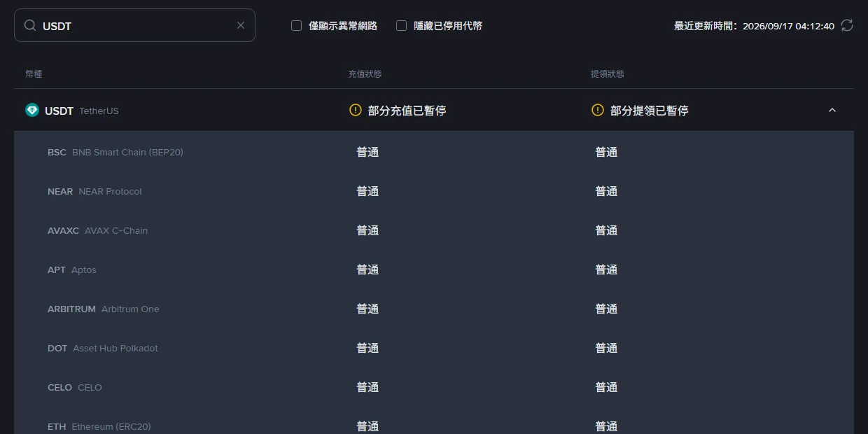Screen dimensions: 868x434
Task: Enable 隱藏已停用代幣 checkbox
Action: [x=402, y=26]
